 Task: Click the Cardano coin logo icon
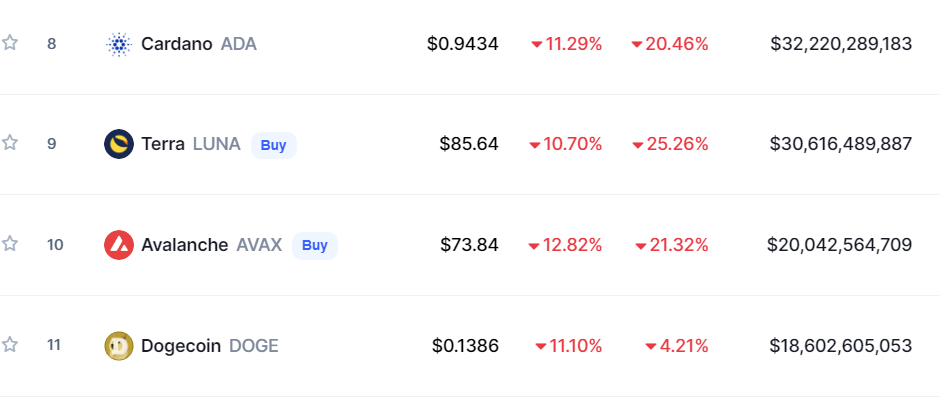[119, 44]
